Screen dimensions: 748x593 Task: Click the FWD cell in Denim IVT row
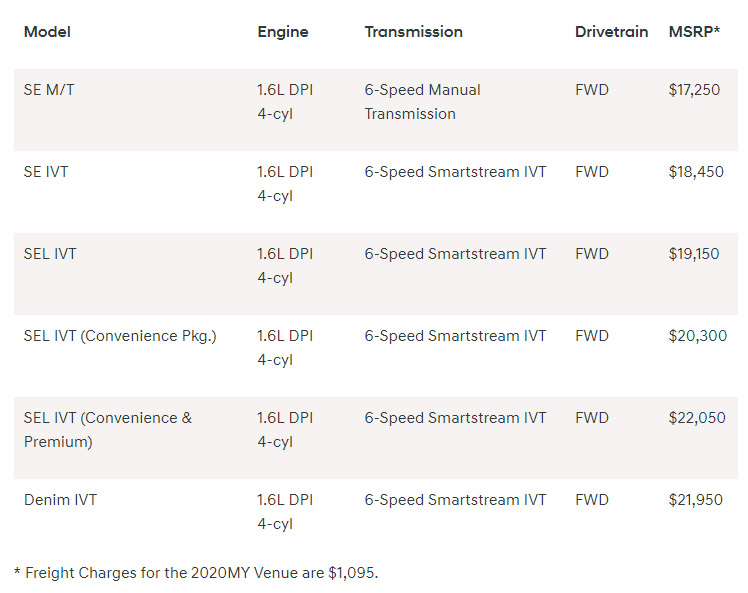click(x=592, y=500)
